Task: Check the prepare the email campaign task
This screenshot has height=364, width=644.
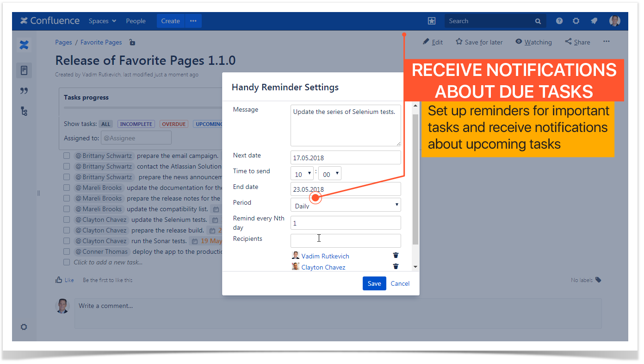Action: pyautogui.click(x=67, y=156)
